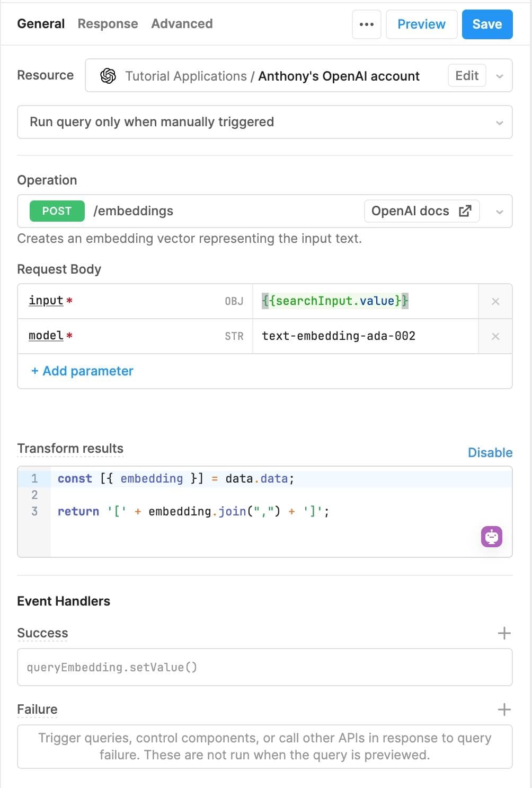This screenshot has height=788, width=532.
Task: Open the overflow menu with three dots
Action: pyautogui.click(x=367, y=24)
